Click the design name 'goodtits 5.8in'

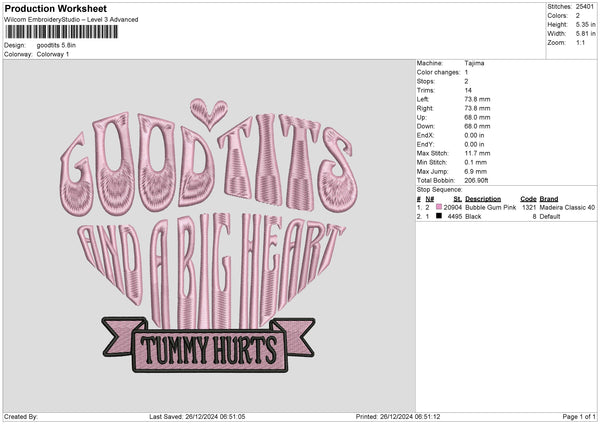coord(56,45)
